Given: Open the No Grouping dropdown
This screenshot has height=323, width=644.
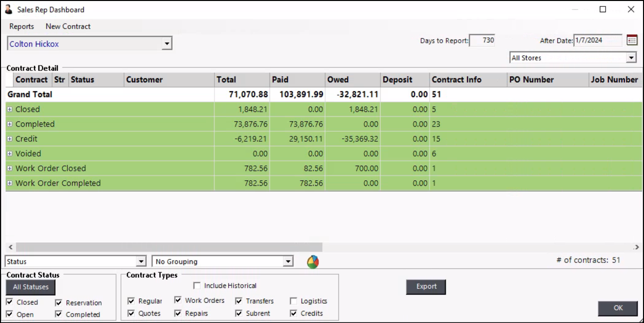Looking at the screenshot, I should click(288, 261).
